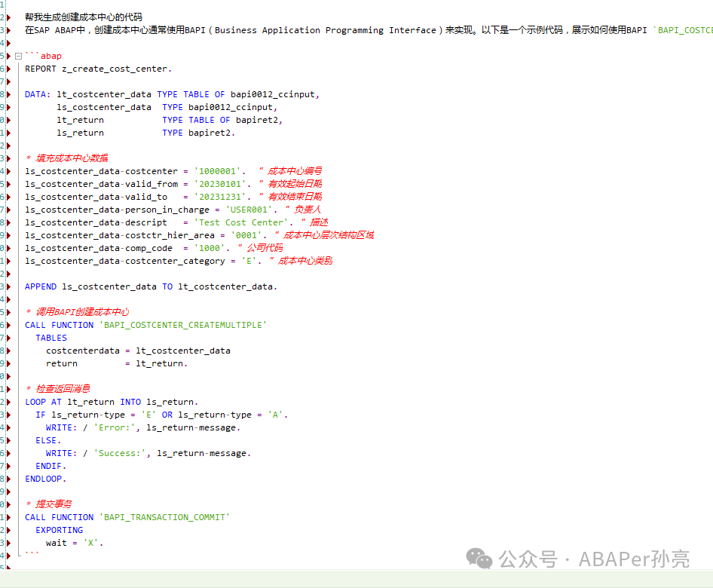Screen dimensions: 713x588
Task: Click the 'DATA:' keyword
Action: 38,94
